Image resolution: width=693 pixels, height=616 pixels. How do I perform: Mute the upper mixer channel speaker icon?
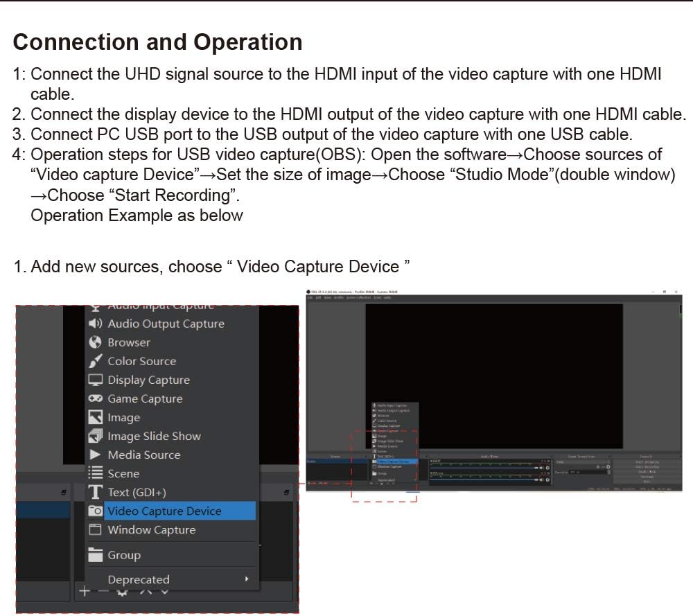pos(541,468)
